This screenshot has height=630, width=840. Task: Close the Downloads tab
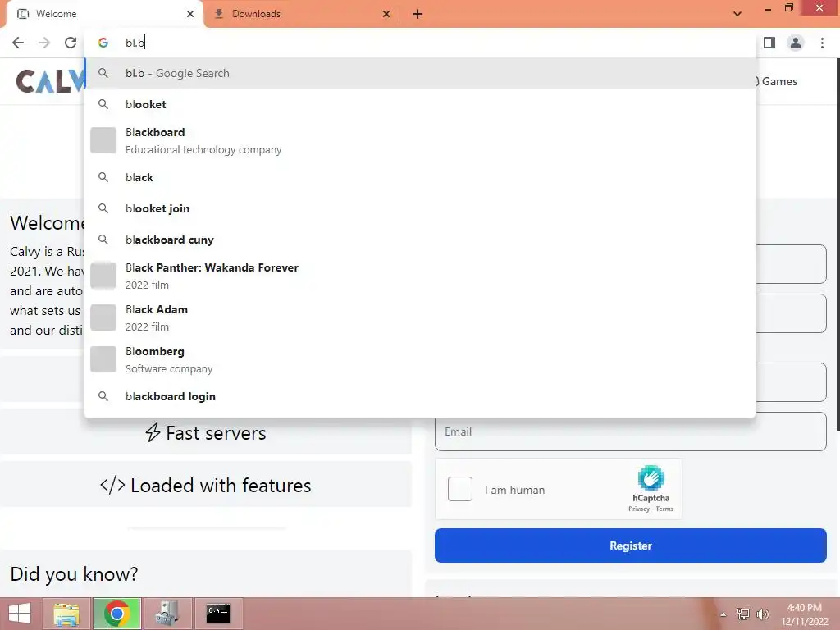pyautogui.click(x=386, y=14)
